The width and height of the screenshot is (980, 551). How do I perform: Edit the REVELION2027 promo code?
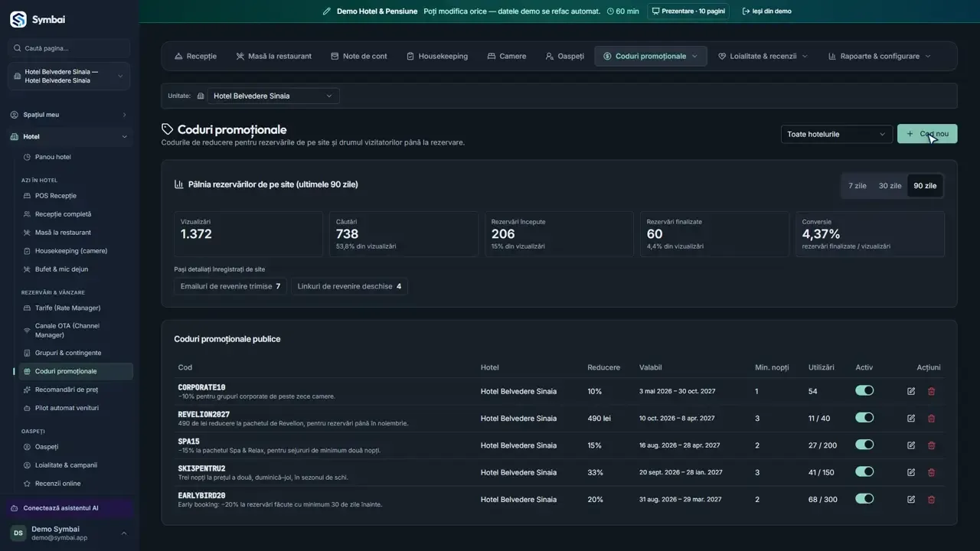click(x=911, y=419)
